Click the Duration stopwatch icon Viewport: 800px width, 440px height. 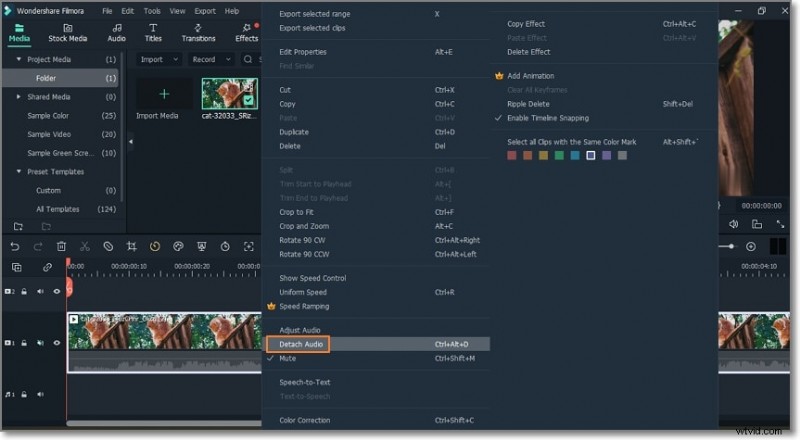tap(225, 247)
